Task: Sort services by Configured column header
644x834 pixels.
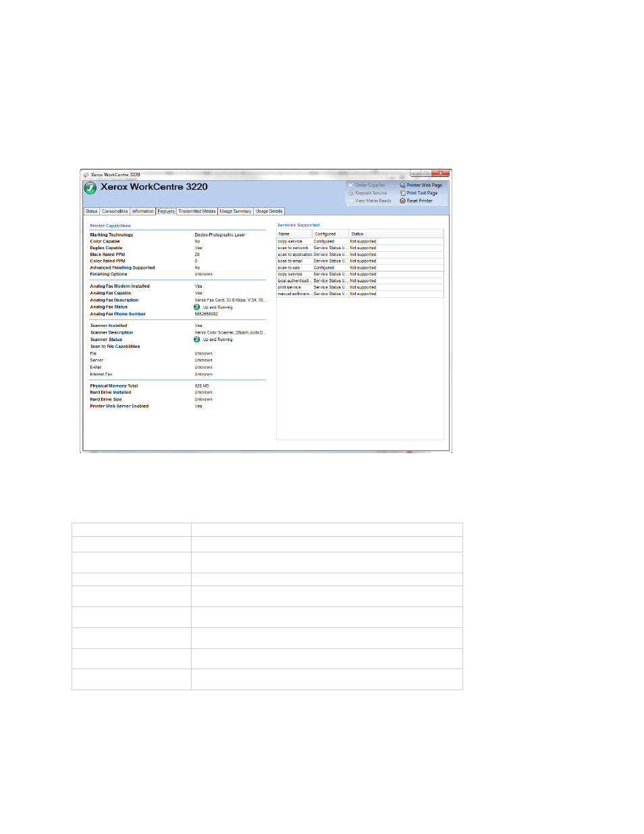Action: pos(331,234)
